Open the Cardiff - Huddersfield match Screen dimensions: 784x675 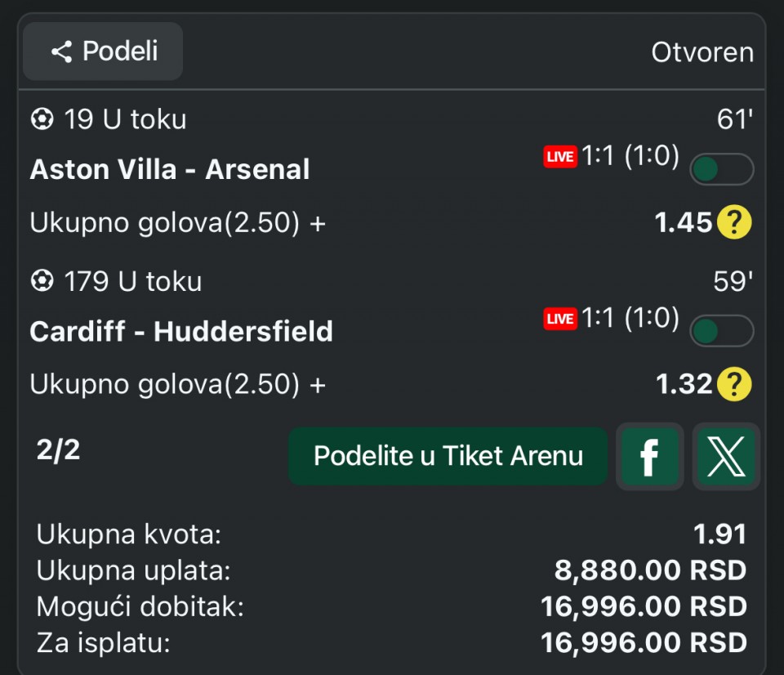(181, 331)
